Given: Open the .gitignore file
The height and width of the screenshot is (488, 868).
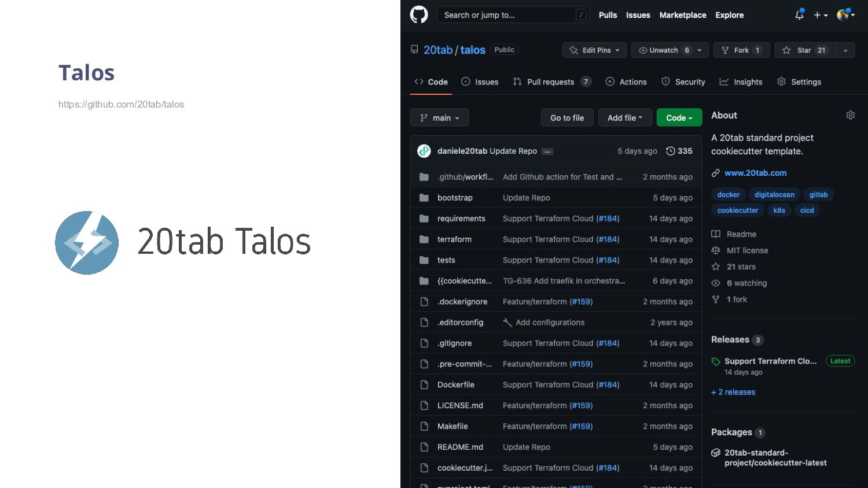Looking at the screenshot, I should (x=454, y=343).
